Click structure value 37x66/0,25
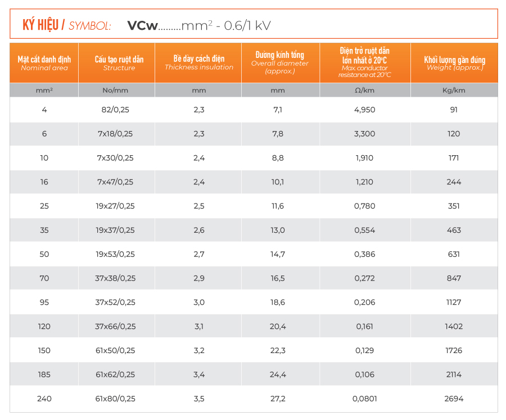The image size is (506, 420). coord(115,326)
